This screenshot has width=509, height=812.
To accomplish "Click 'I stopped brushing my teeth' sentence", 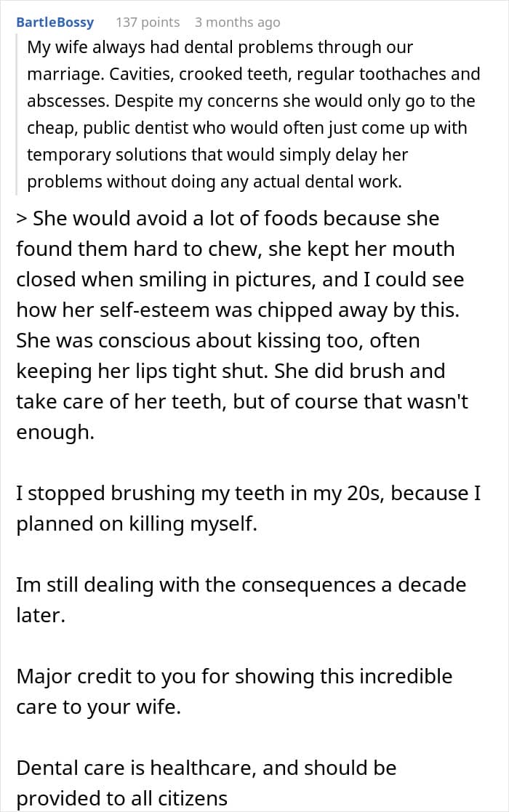I will tap(249, 509).
